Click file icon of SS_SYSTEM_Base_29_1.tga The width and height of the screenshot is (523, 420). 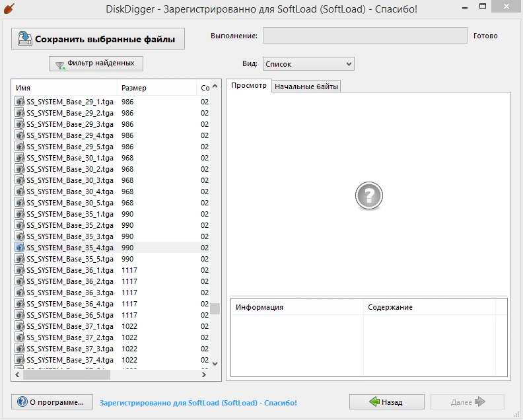(20, 102)
